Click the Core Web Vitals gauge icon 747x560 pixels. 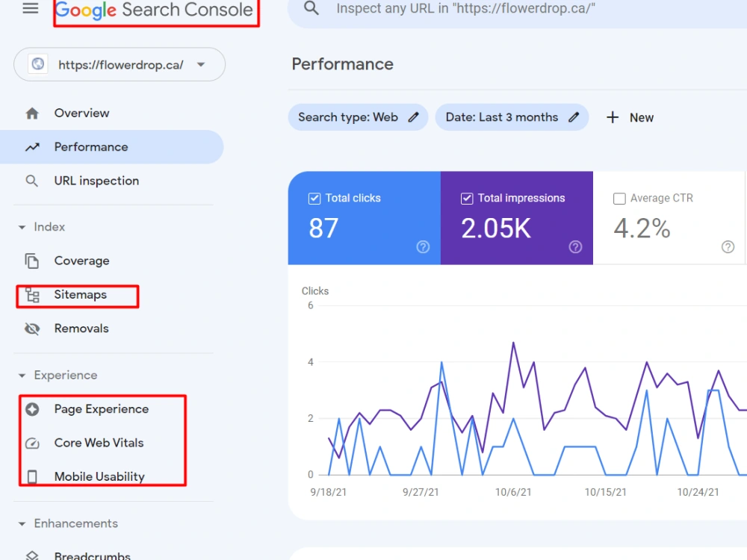tap(32, 444)
